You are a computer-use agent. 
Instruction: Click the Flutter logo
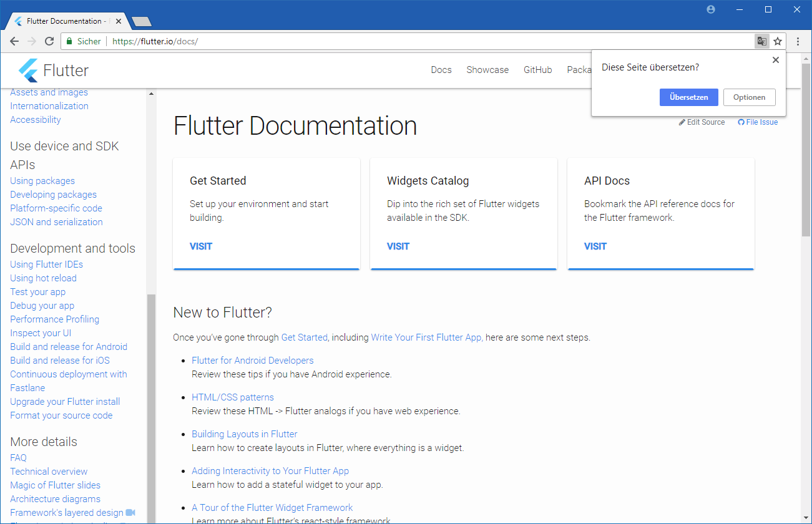[x=54, y=70]
